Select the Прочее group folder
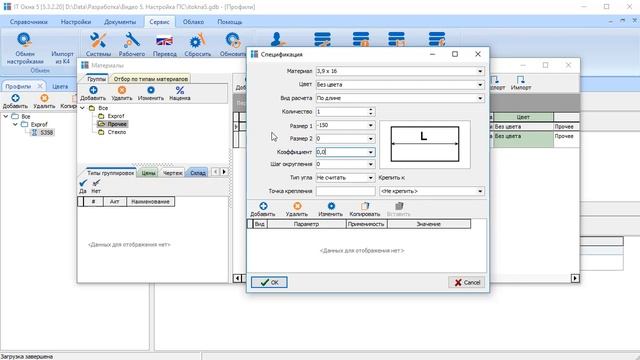Screen dimensions: 640x360 [117, 124]
